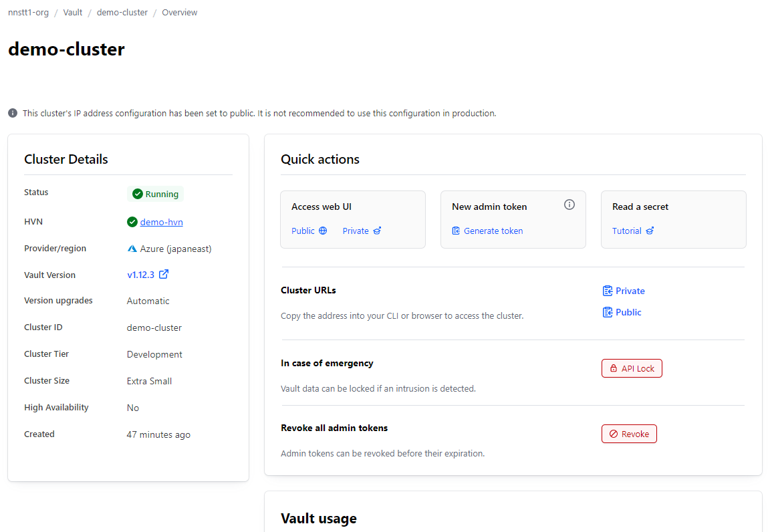
Task: Click the globe icon next to Public
Action: pyautogui.click(x=323, y=231)
